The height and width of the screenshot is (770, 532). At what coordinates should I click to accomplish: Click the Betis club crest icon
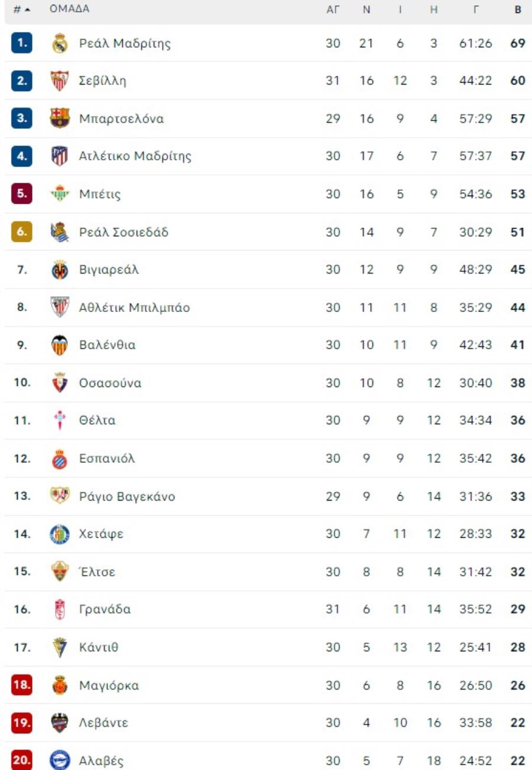click(60, 194)
